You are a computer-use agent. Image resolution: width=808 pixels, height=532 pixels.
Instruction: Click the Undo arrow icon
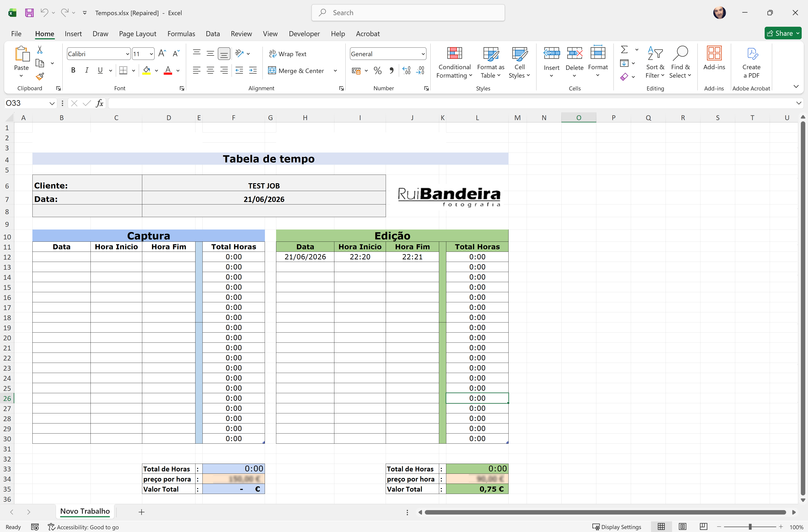(44, 13)
